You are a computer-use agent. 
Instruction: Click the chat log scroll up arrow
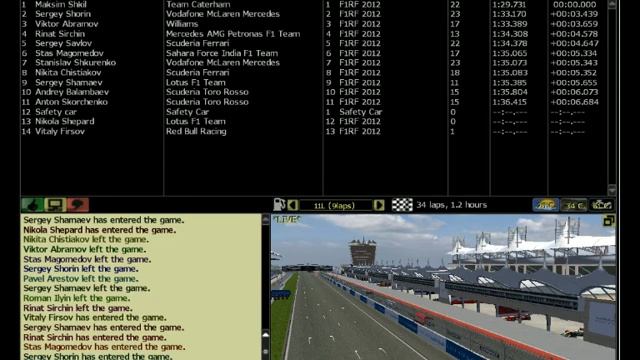(x=265, y=220)
